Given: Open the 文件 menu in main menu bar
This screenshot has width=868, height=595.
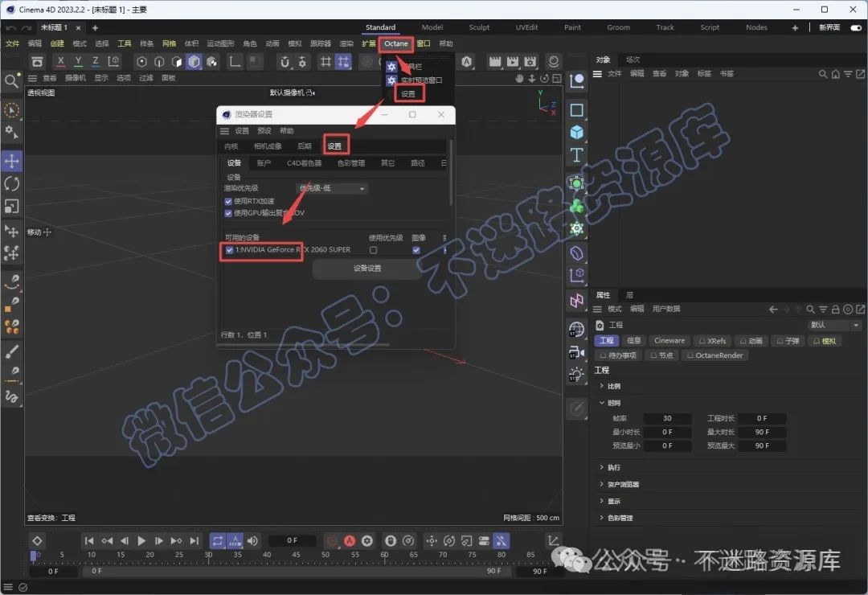Looking at the screenshot, I should pos(12,43).
